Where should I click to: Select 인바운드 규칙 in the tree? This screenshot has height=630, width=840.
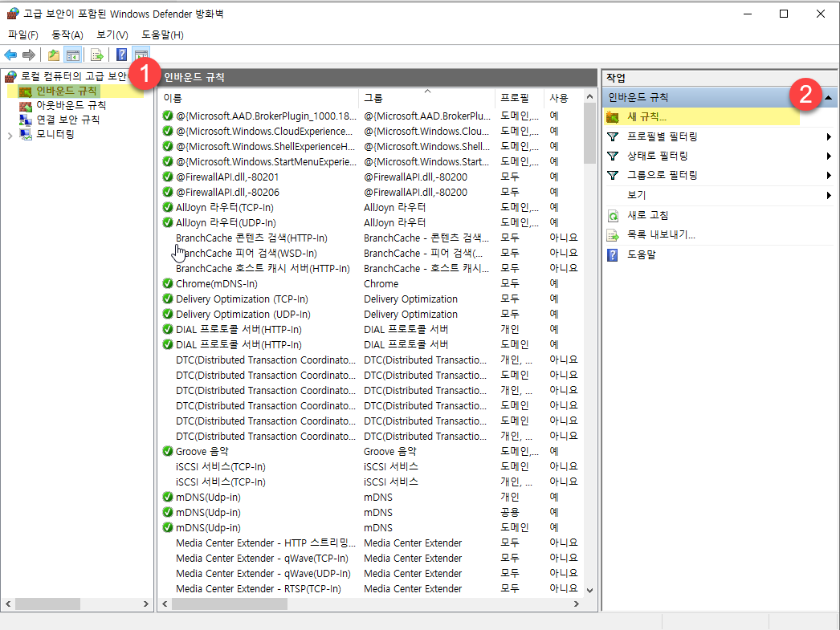click(x=67, y=91)
